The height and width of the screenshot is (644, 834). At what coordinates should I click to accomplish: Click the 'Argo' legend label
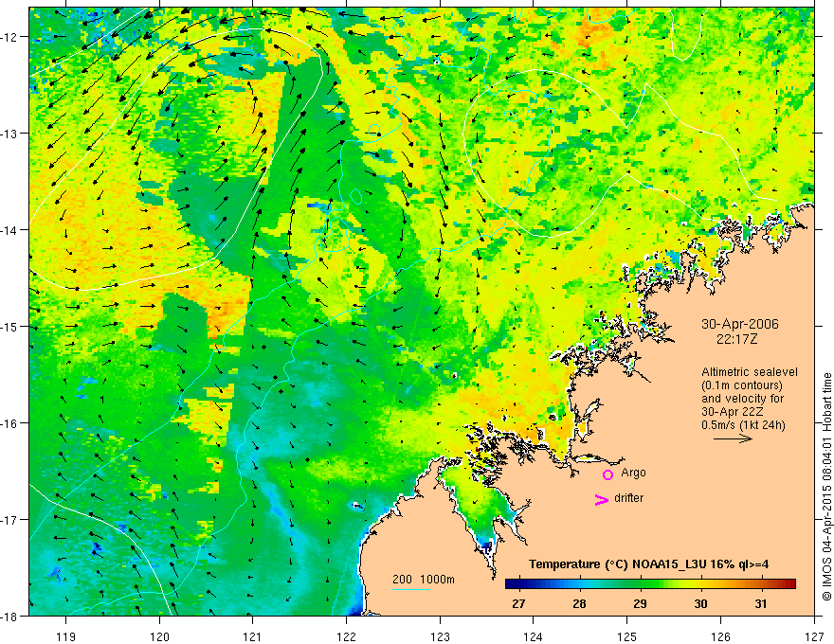coord(633,473)
